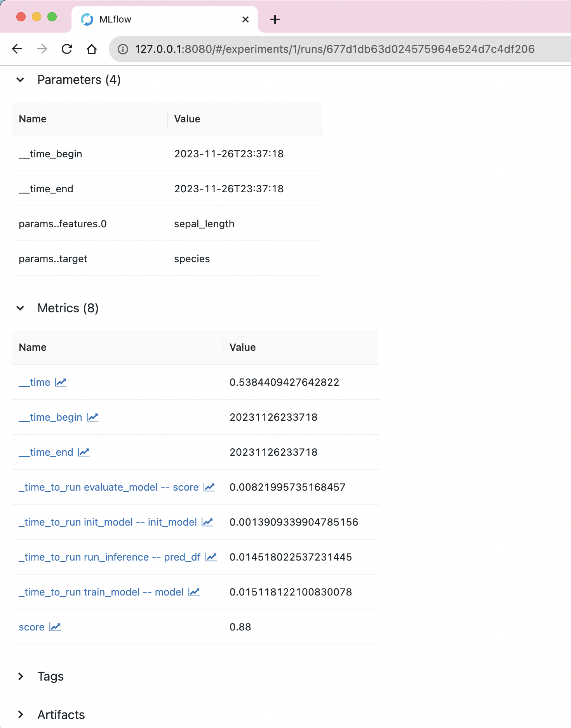The image size is (571, 728).
Task: Click chart icon beside __time_end metric
Action: tap(84, 452)
